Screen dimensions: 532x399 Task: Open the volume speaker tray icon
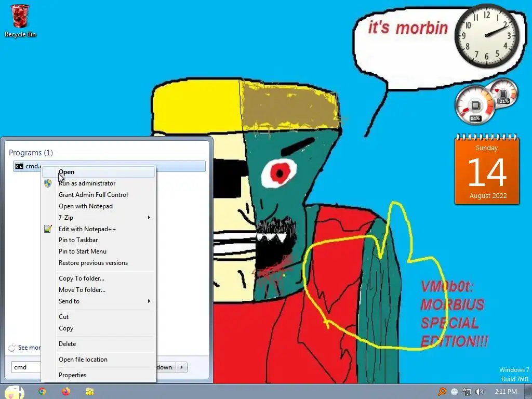tap(480, 392)
